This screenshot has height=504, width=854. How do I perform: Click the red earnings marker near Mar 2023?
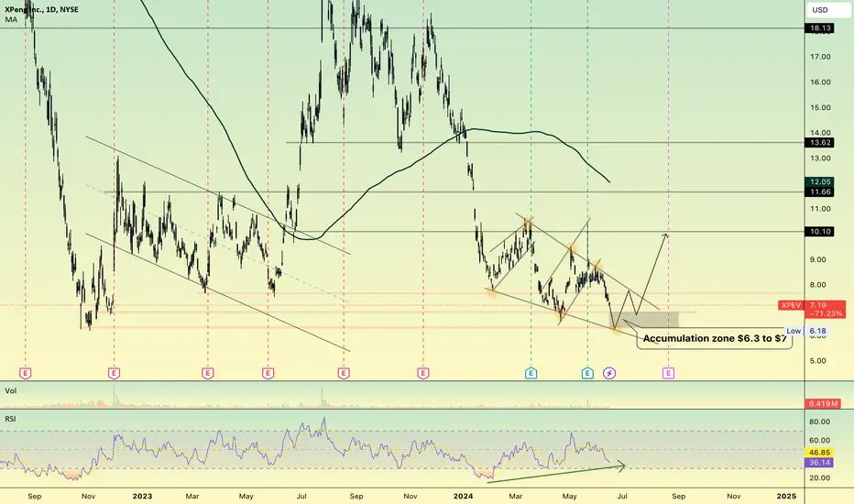tap(207, 373)
